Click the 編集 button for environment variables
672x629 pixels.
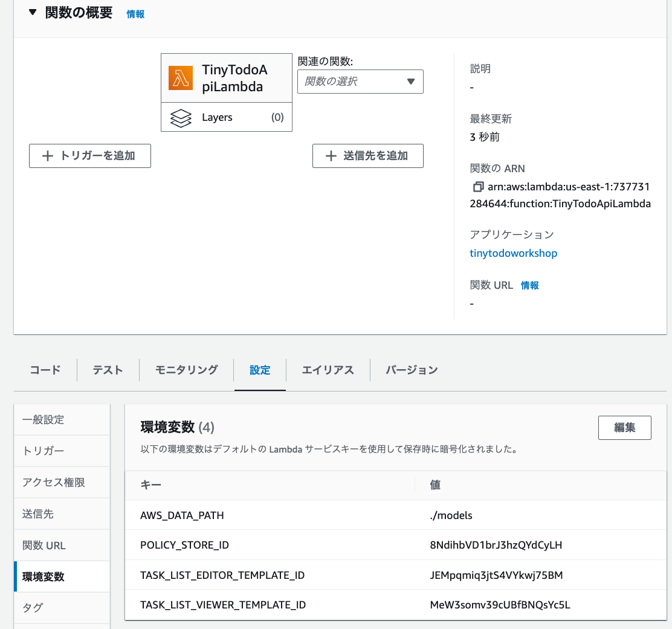coord(624,428)
